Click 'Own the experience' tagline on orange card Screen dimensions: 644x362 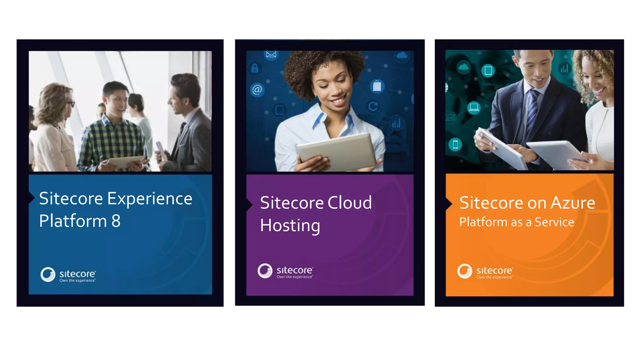coord(494,277)
